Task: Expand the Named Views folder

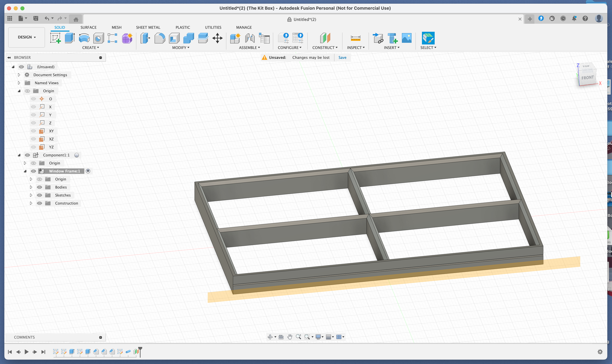Action: click(x=19, y=83)
